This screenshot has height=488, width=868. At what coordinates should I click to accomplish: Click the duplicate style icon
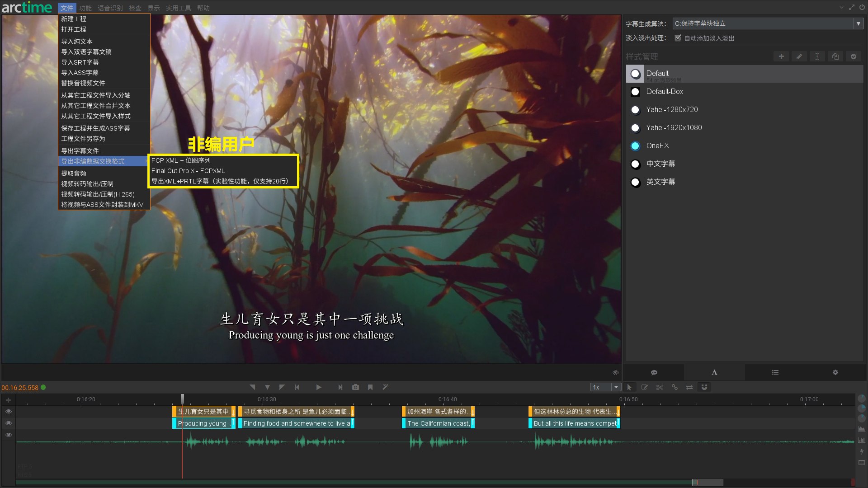(835, 56)
